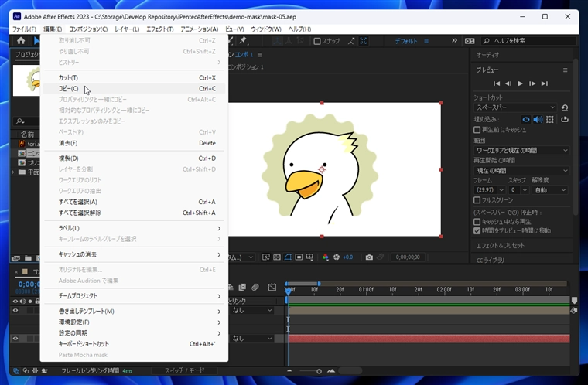Select すべてを選択(A) menu entry
The image size is (588, 385).
[x=77, y=202]
